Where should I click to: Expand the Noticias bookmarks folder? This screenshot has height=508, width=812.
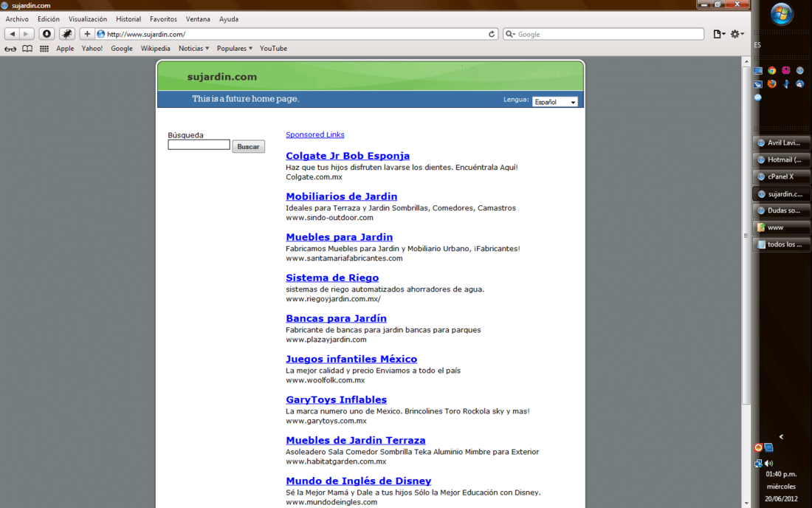(193, 49)
